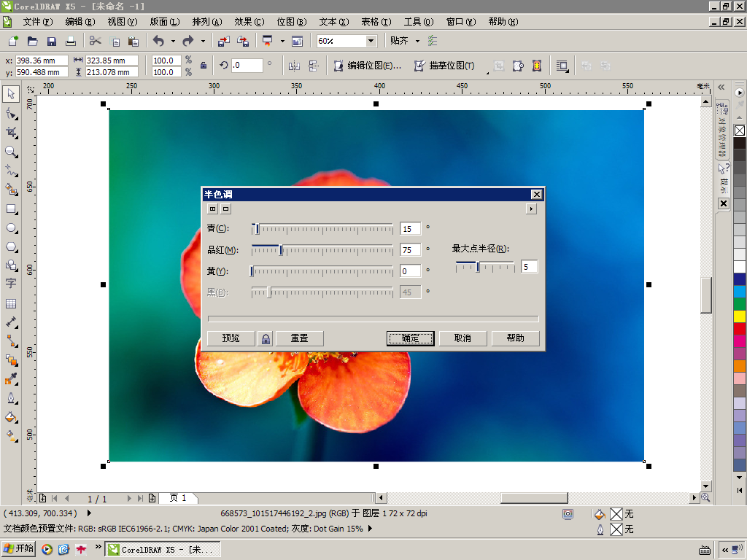
Task: Select the Ellipse tool
Action: (11, 228)
